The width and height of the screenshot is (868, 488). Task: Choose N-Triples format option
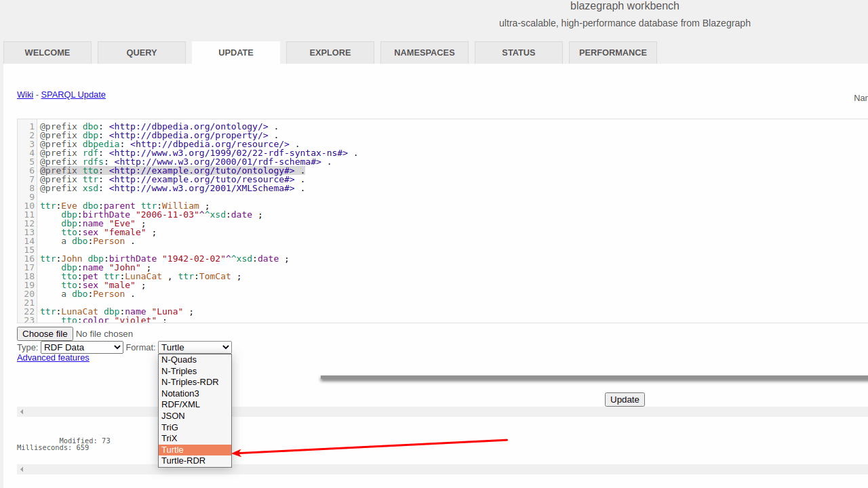[195, 371]
